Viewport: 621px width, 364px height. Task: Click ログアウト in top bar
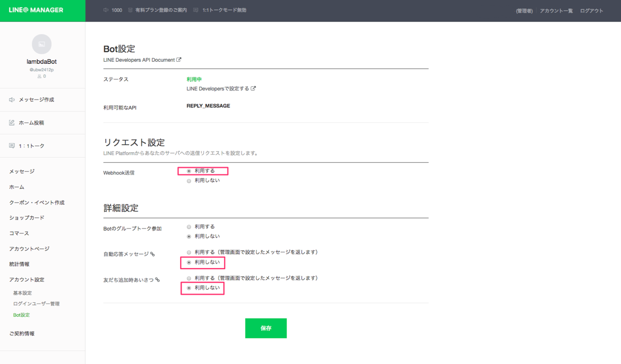pos(591,10)
